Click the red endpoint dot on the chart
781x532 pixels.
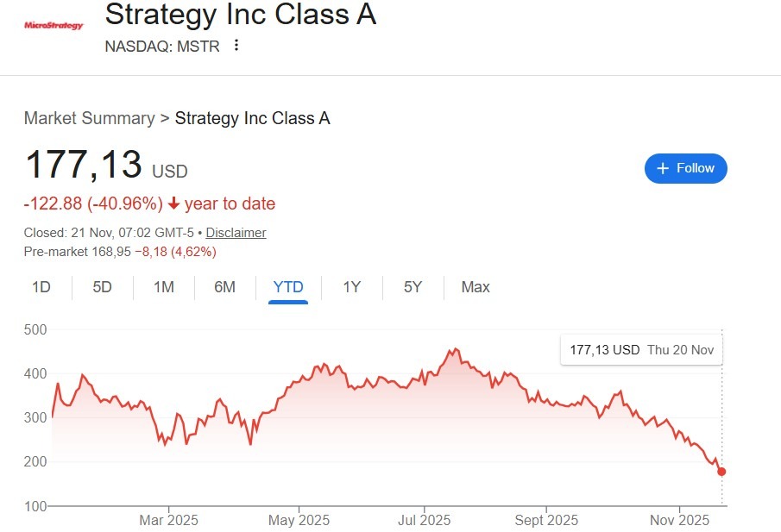[721, 472]
